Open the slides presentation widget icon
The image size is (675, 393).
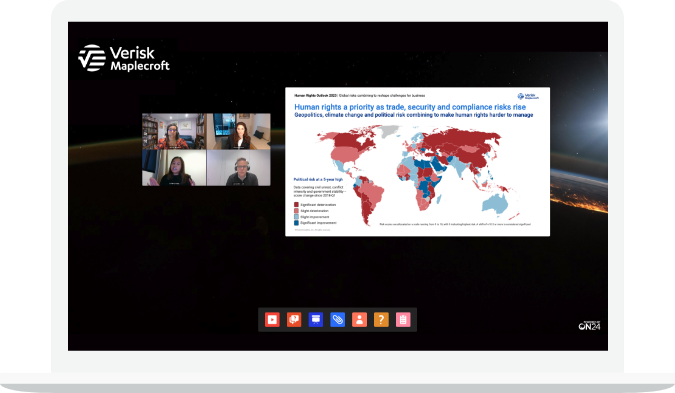[316, 320]
